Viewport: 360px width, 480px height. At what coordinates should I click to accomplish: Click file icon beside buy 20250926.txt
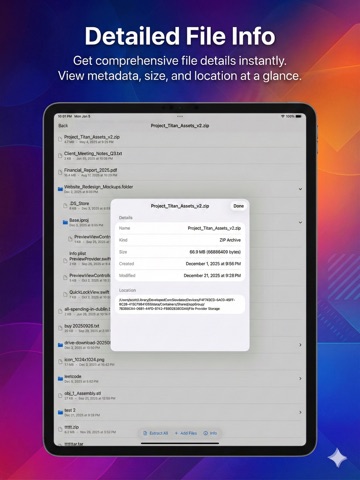coord(60,328)
